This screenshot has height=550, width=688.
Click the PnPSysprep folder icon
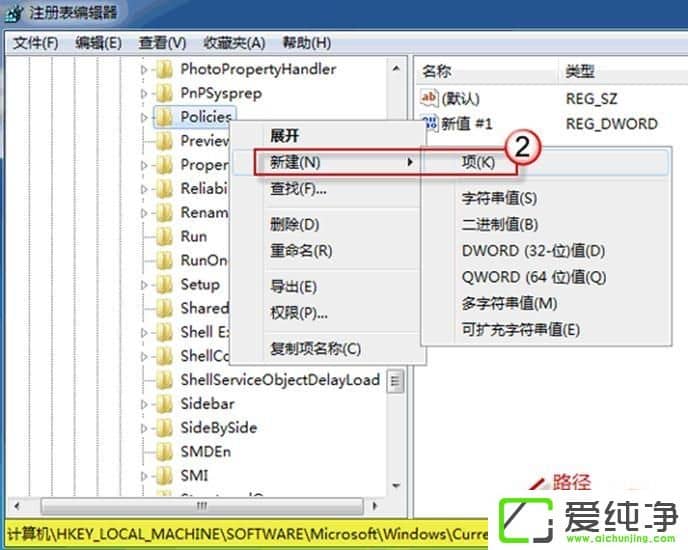[x=165, y=93]
